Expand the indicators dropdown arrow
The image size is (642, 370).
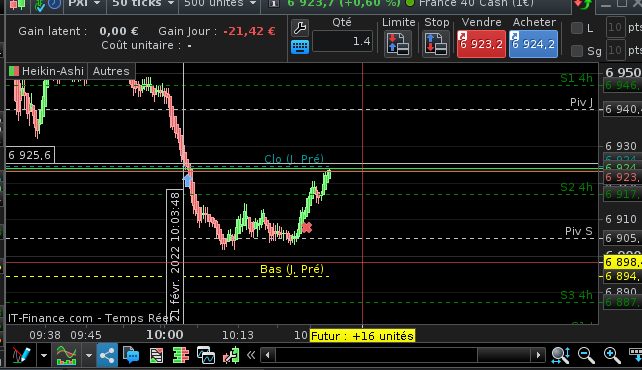88,355
